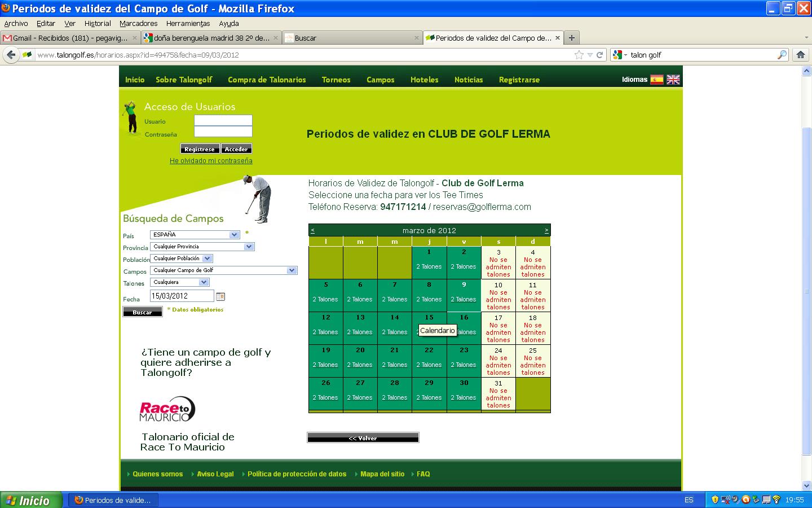
Task: Close the Periodos de validez tab
Action: click(x=558, y=38)
